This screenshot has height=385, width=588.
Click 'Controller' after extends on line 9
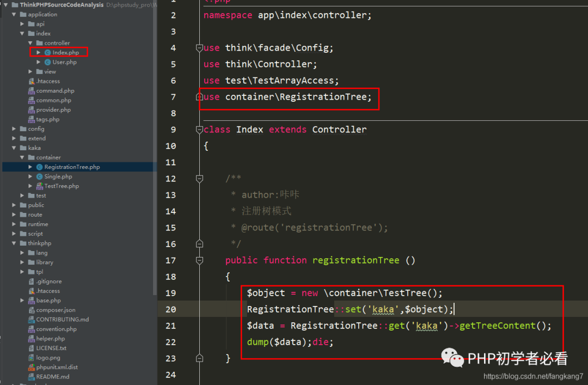(x=339, y=130)
